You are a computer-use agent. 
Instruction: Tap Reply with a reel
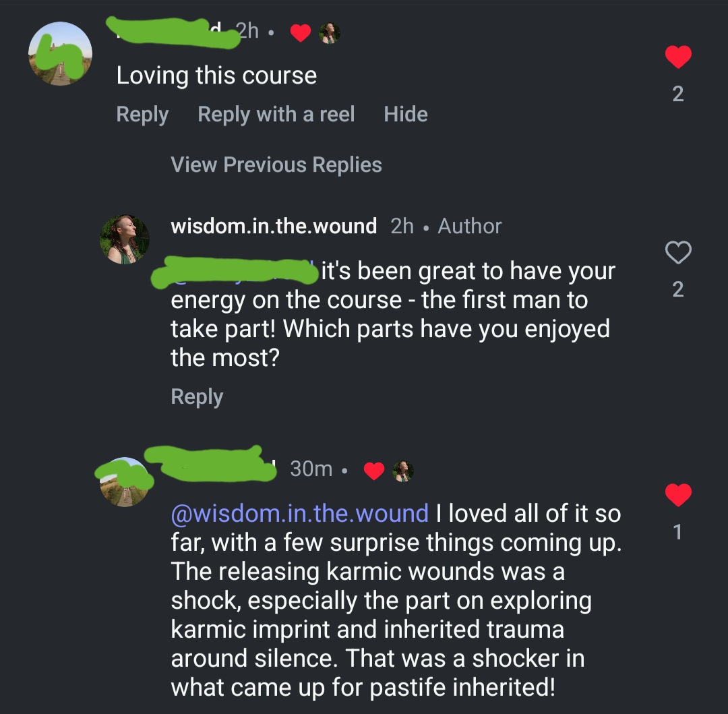coord(276,115)
